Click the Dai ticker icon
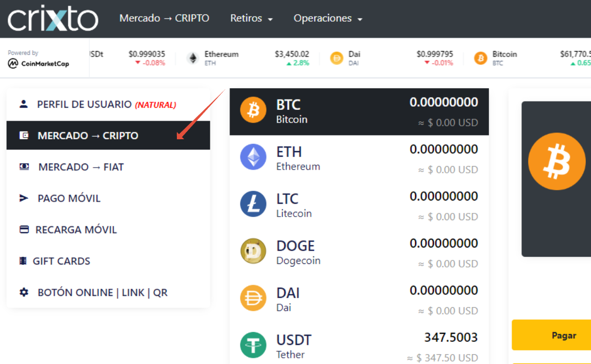The width and height of the screenshot is (591, 364). 337,58
